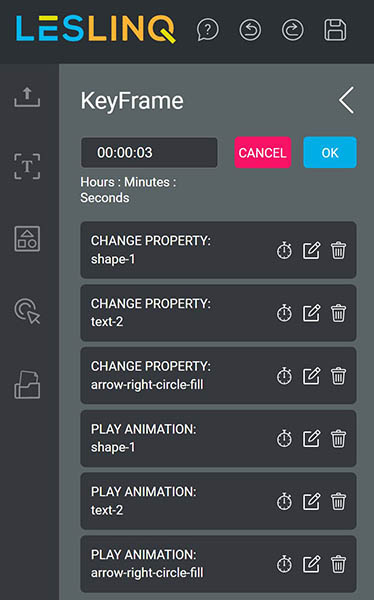Open the interaction click-cursor sidebar icon
Viewport: 374px width, 600px height.
click(x=27, y=311)
